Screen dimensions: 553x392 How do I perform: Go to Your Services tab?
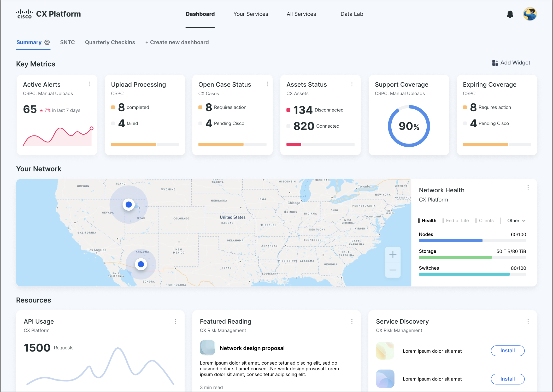(251, 14)
